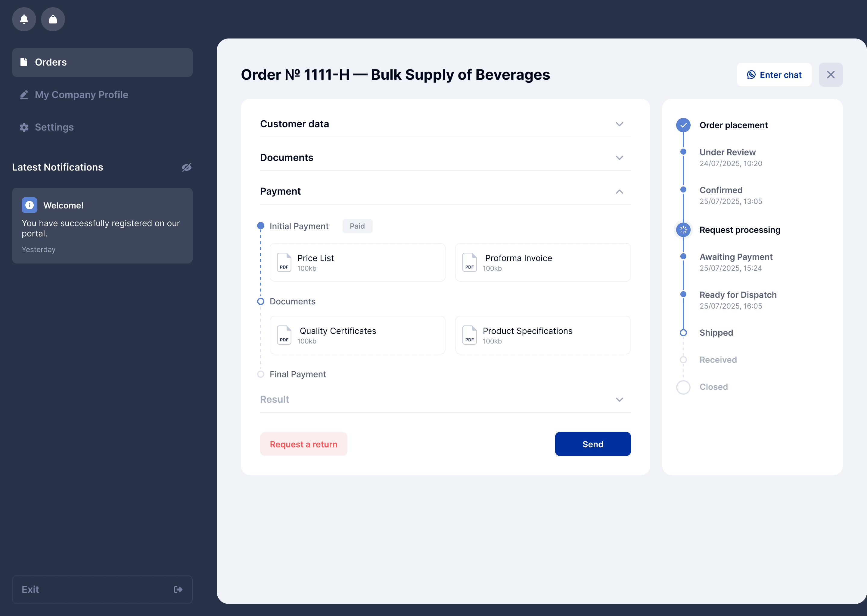Collapse the Payment section
The width and height of the screenshot is (867, 616).
click(619, 192)
